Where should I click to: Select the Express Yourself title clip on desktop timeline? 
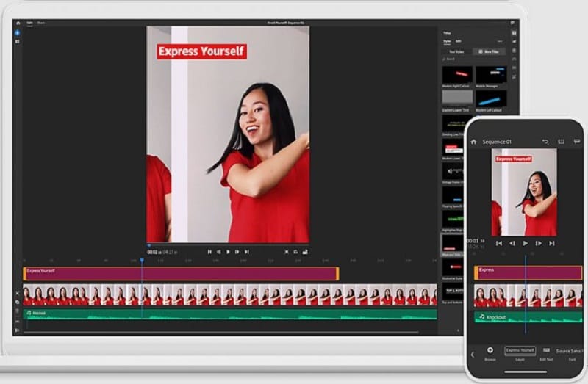pos(181,274)
